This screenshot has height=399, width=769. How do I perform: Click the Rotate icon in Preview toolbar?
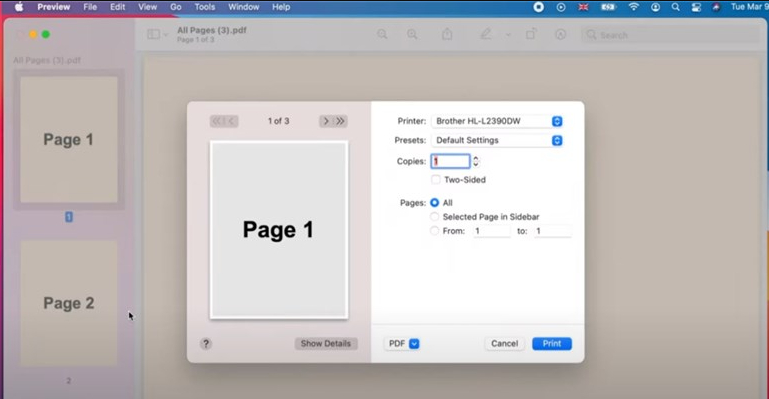click(x=531, y=34)
